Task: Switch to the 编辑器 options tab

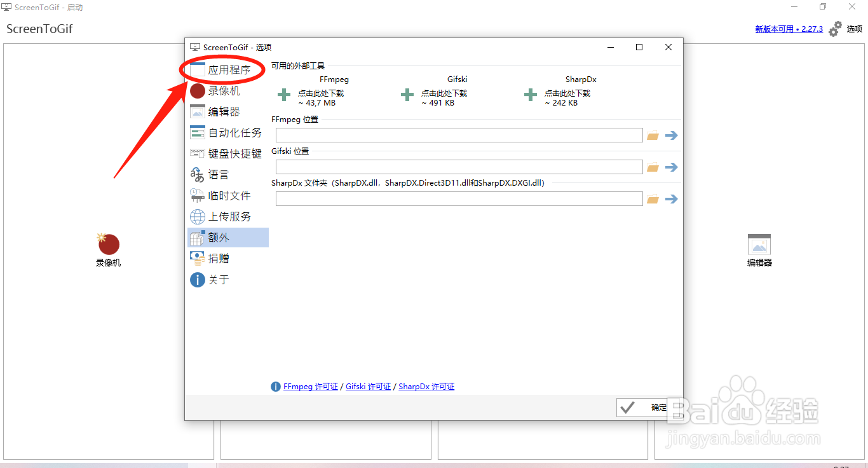Action: click(227, 112)
